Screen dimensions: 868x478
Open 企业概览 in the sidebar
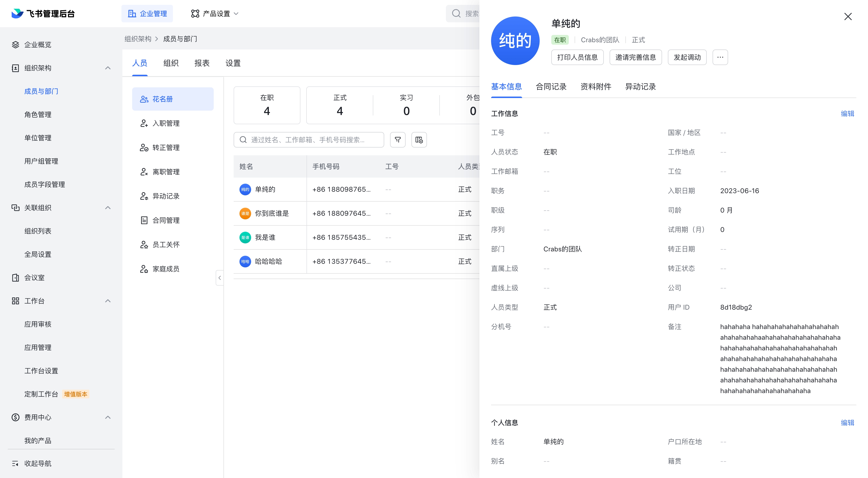click(x=37, y=45)
